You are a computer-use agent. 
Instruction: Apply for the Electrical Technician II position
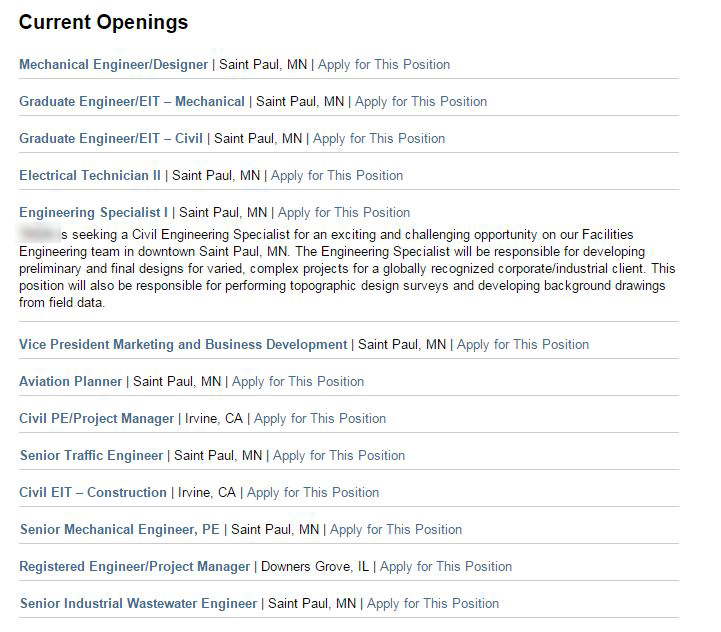[x=337, y=176]
